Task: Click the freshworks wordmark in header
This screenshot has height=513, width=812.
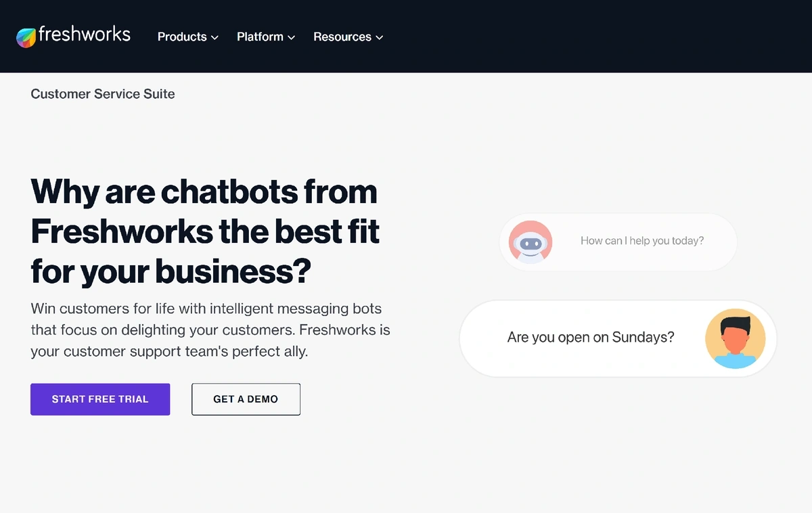Action: pos(85,35)
